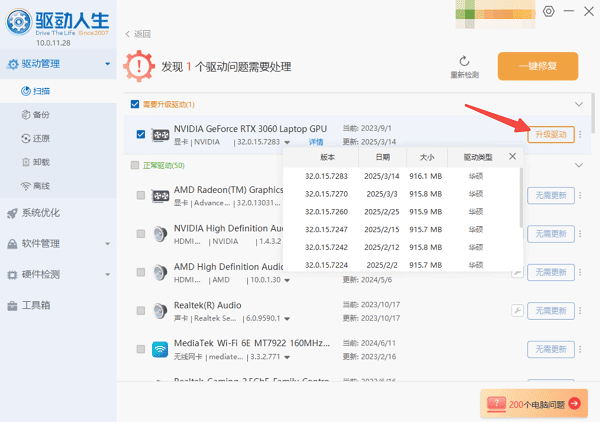Open the three-dot menu for MediaTek Wi-Fi row
The height and width of the screenshot is (422, 600).
coord(580,349)
